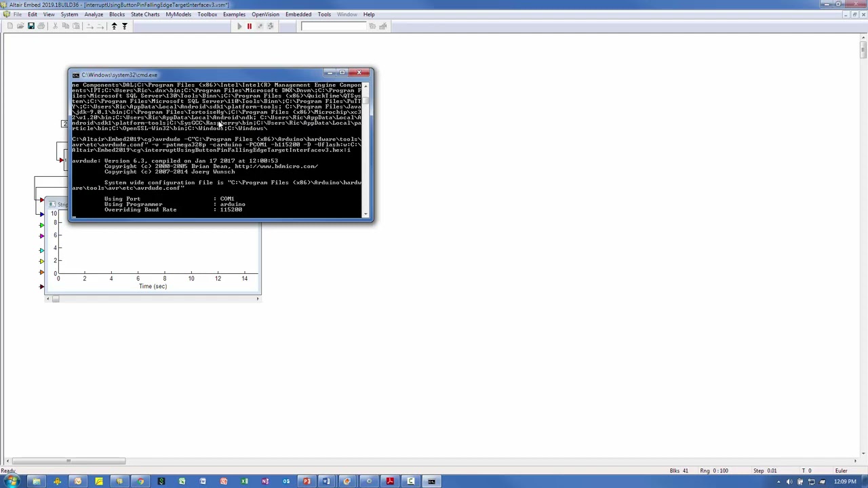868x488 pixels.
Task: Click the plot window horizontal scrollbar
Action: coord(153,298)
